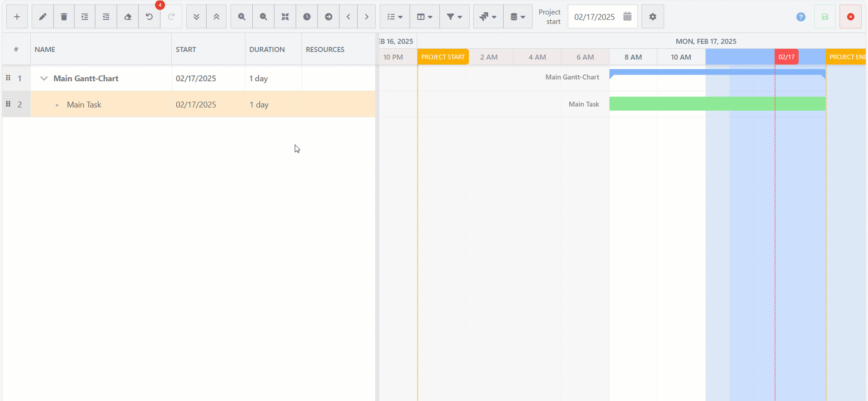This screenshot has width=868, height=401.
Task: Open the database stack dropdown
Action: pyautogui.click(x=517, y=17)
